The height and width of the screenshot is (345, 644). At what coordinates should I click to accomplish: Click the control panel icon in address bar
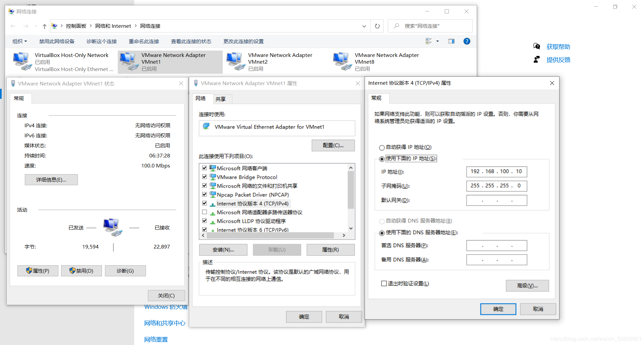(x=54, y=26)
